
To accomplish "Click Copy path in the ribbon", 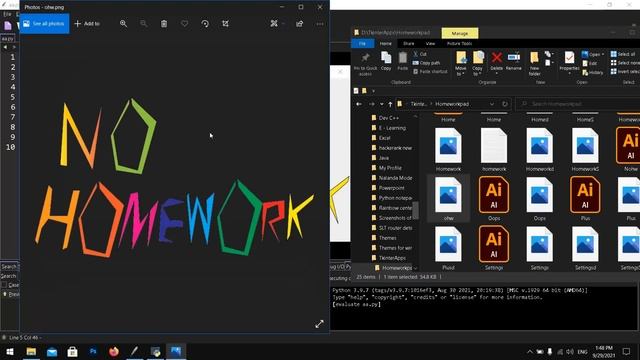I will click(426, 63).
